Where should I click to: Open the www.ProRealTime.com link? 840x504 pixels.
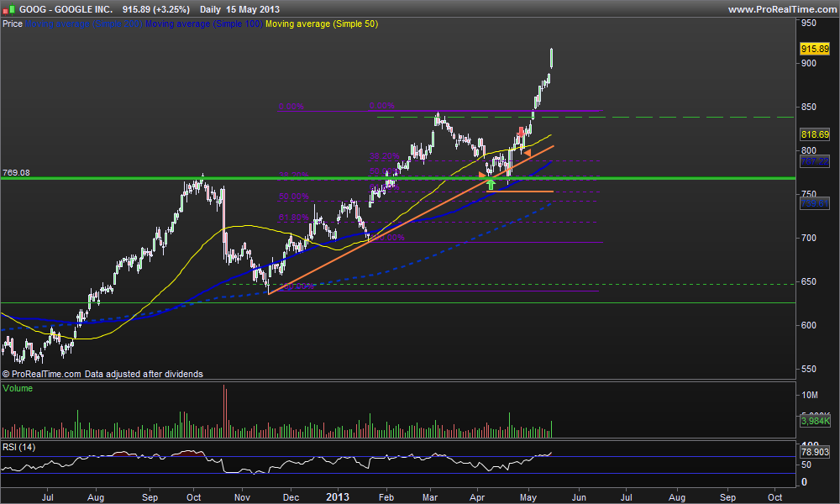click(783, 9)
